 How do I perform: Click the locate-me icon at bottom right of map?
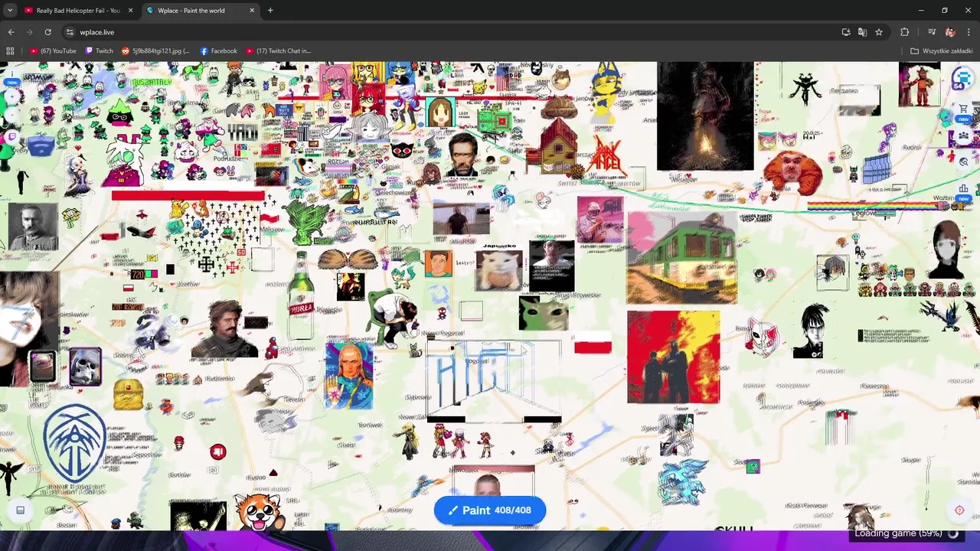[x=959, y=510]
